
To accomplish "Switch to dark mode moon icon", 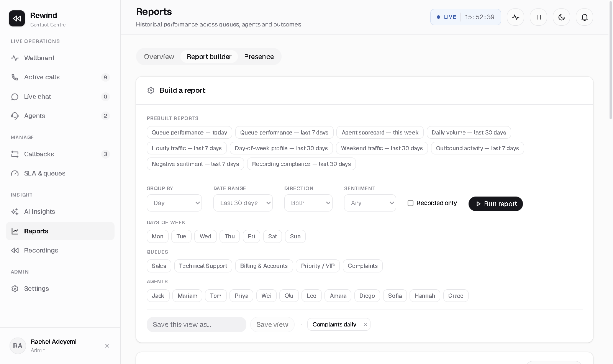I will [562, 17].
